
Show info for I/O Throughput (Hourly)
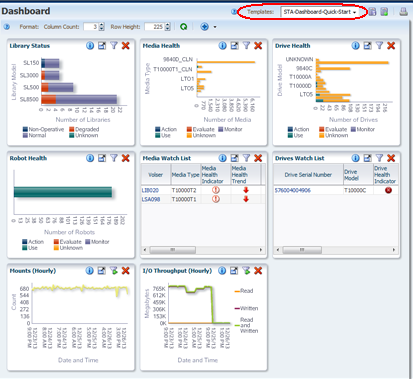pos(222,271)
